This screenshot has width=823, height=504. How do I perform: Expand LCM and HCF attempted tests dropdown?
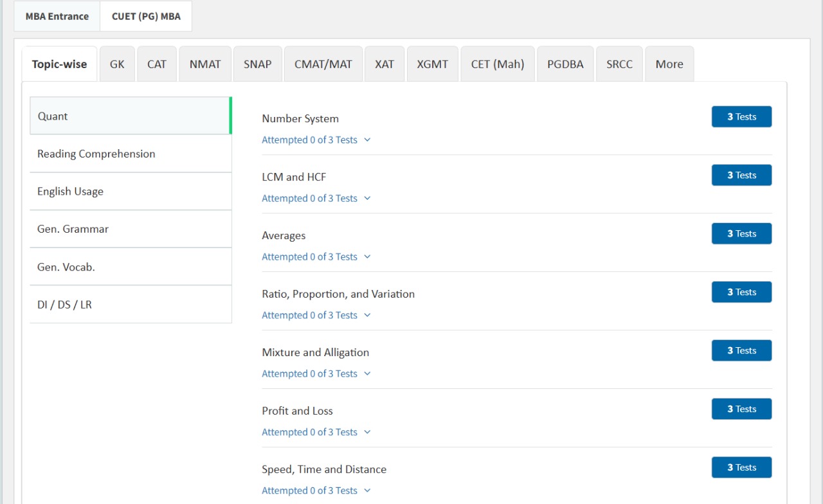click(367, 199)
